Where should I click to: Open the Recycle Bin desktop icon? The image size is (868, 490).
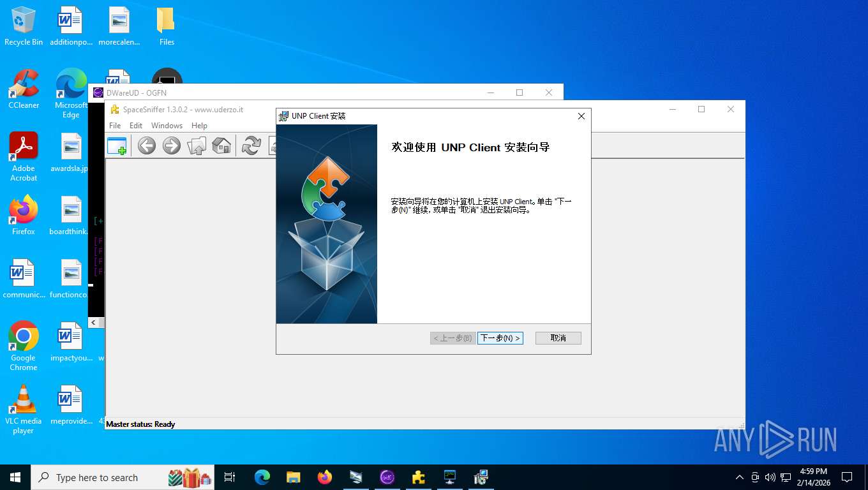pos(24,27)
